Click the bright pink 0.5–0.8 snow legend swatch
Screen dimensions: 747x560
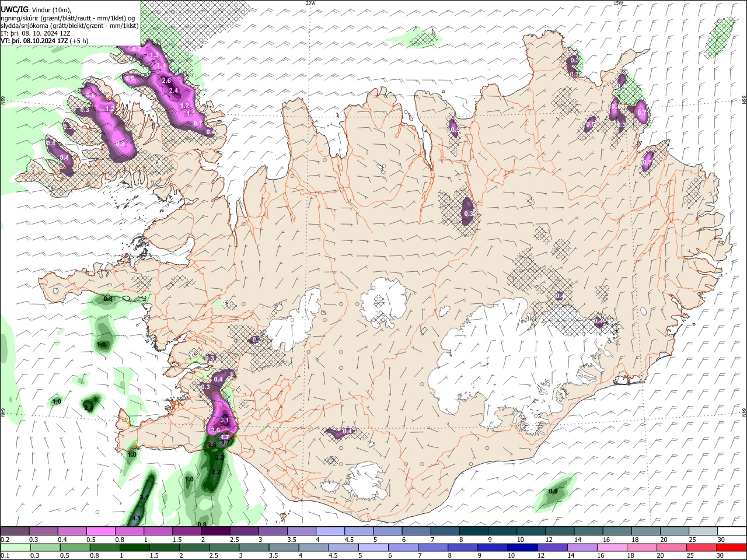[x=100, y=531]
